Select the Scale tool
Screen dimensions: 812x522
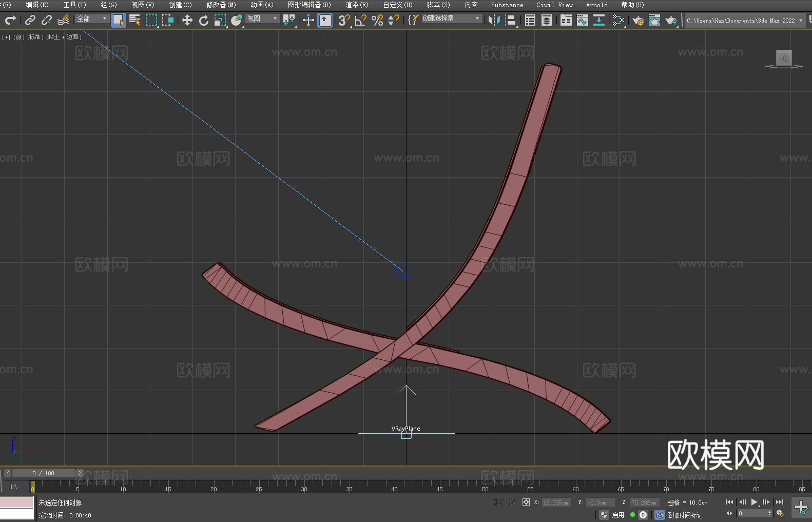pyautogui.click(x=220, y=20)
